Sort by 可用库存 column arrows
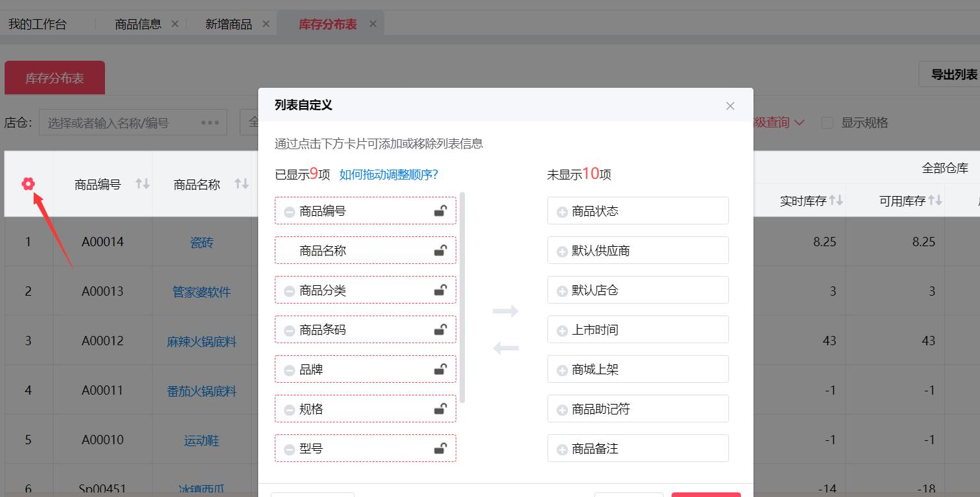Viewport: 980px width, 497px height. click(936, 200)
